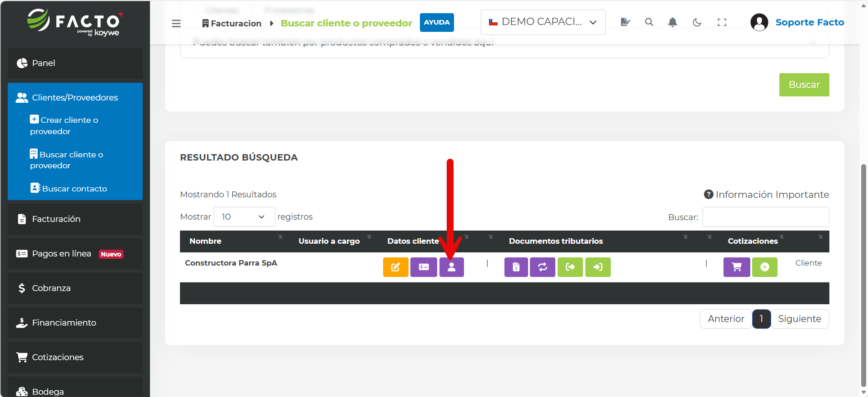The height and width of the screenshot is (397, 868).
Task: Click green incoming arrow document icon
Action: 598,267
